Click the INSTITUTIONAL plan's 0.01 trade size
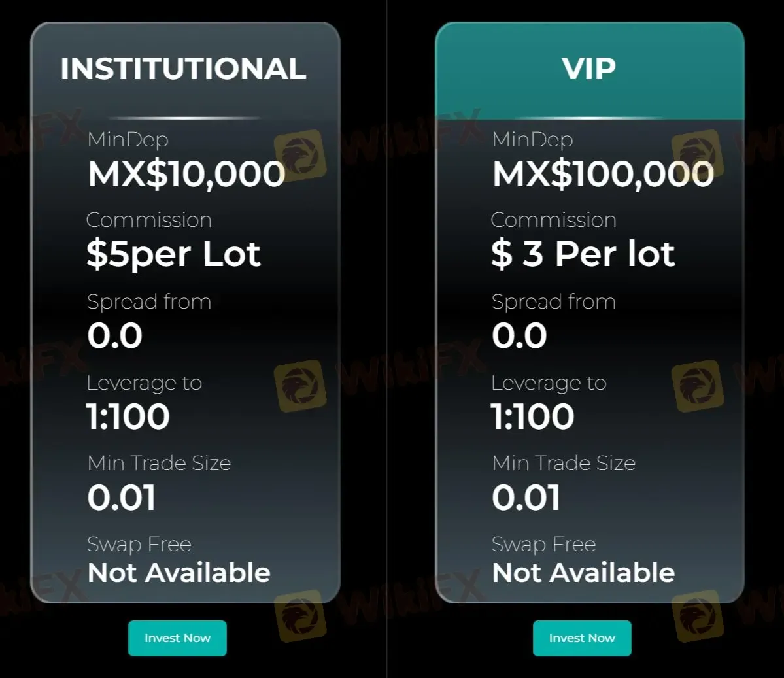This screenshot has height=678, width=784. (122, 498)
